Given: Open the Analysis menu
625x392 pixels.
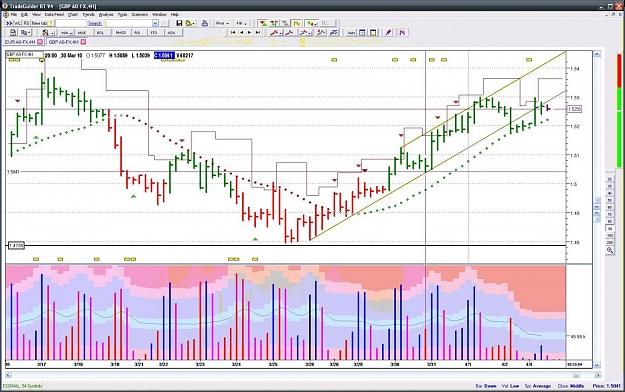Looking at the screenshot, I should point(106,14).
